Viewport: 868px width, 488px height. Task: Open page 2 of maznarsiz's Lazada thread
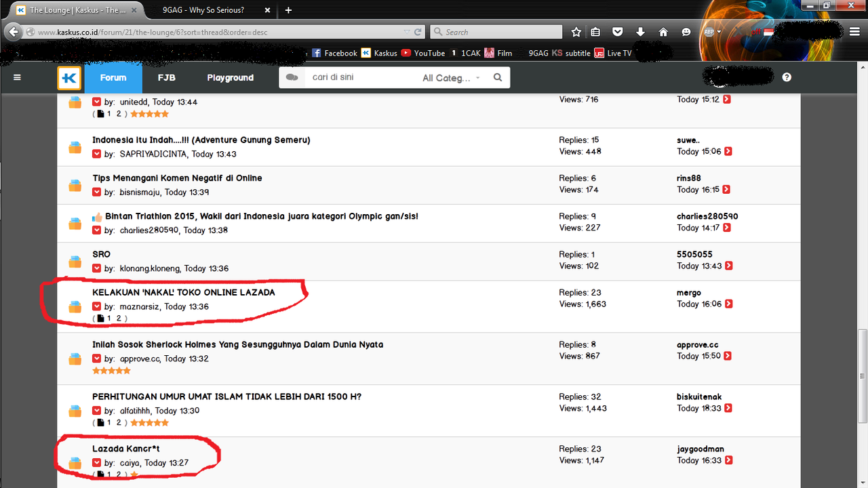click(x=119, y=319)
